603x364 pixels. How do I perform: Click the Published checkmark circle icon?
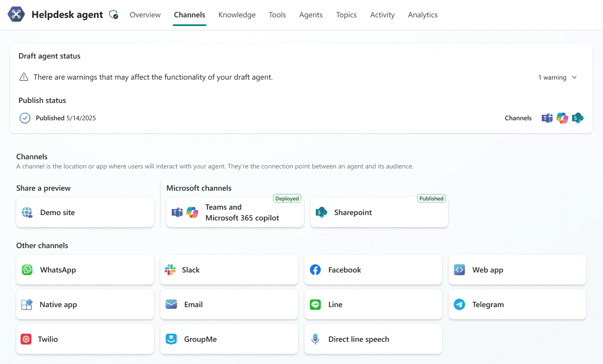point(24,118)
